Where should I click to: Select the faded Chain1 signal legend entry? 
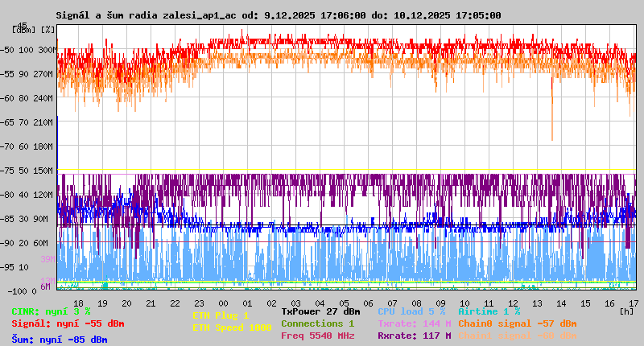click(517, 336)
